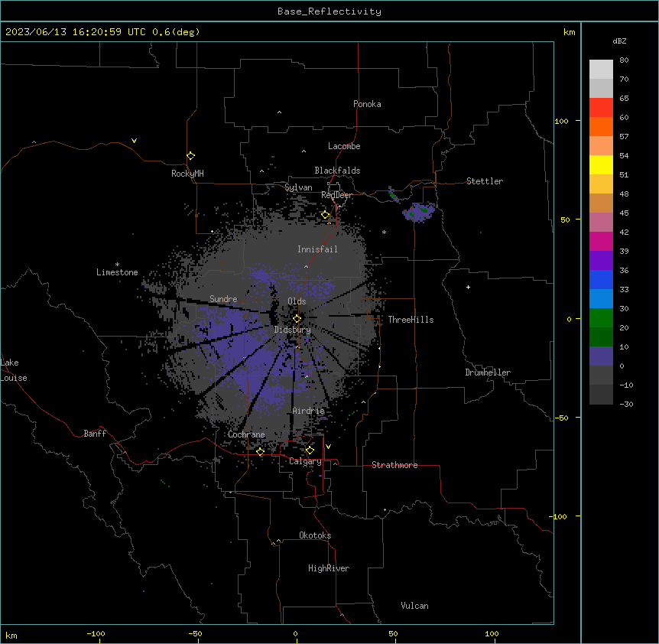Click the Lake Louise label
This screenshot has height=644, width=659.
(14, 370)
